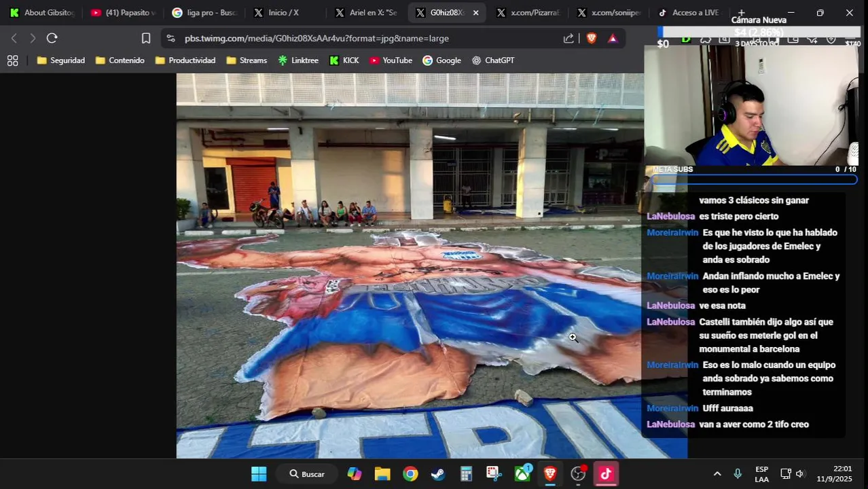Open Calculator from the taskbar

coord(466,474)
